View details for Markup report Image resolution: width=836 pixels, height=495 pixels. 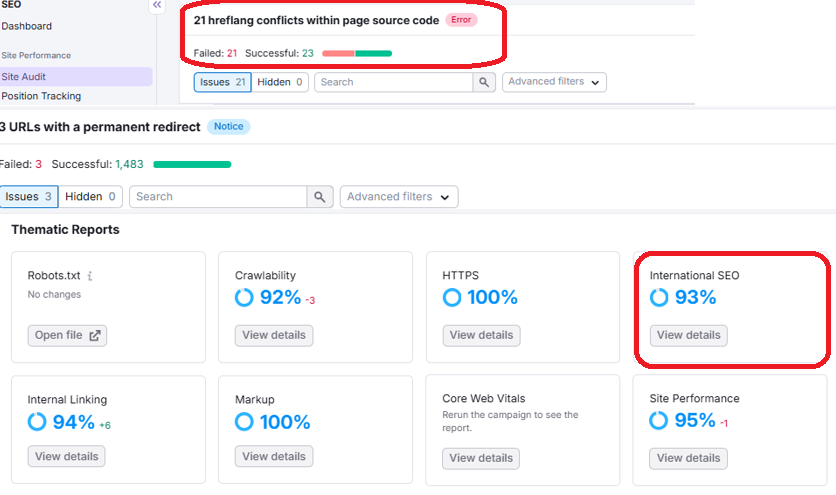274,457
